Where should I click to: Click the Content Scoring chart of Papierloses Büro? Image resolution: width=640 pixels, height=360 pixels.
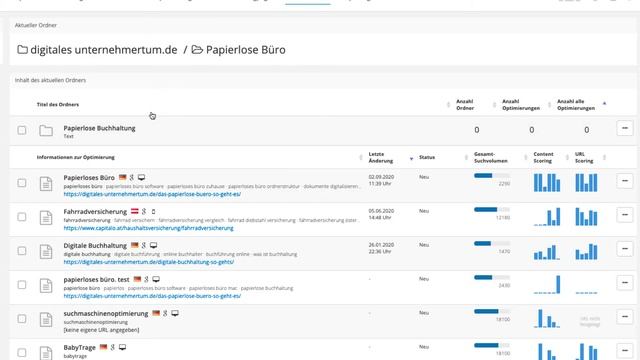547,182
